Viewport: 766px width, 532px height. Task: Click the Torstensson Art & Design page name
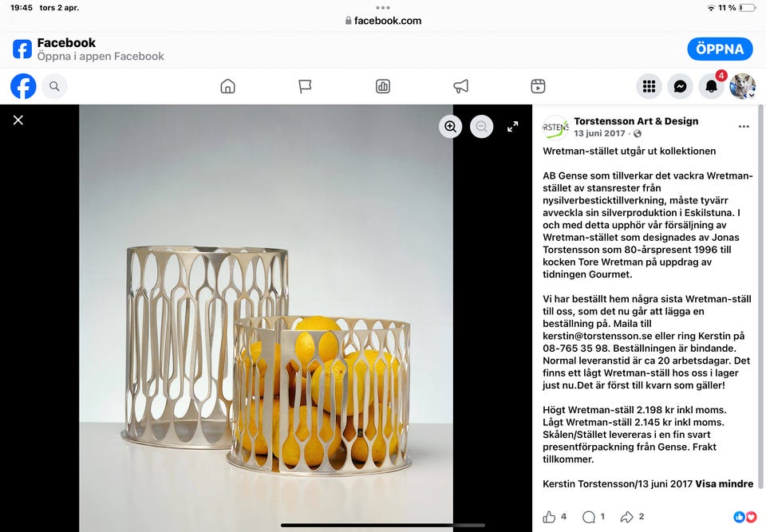tap(636, 120)
